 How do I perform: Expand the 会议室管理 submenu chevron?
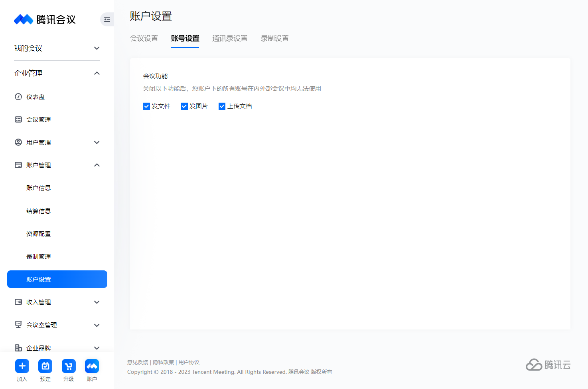click(97, 325)
